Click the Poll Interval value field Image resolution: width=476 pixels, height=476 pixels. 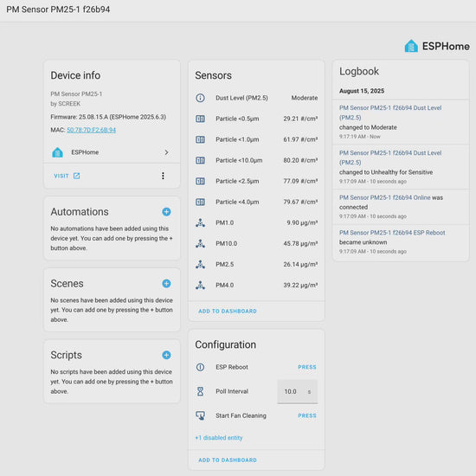tap(298, 391)
